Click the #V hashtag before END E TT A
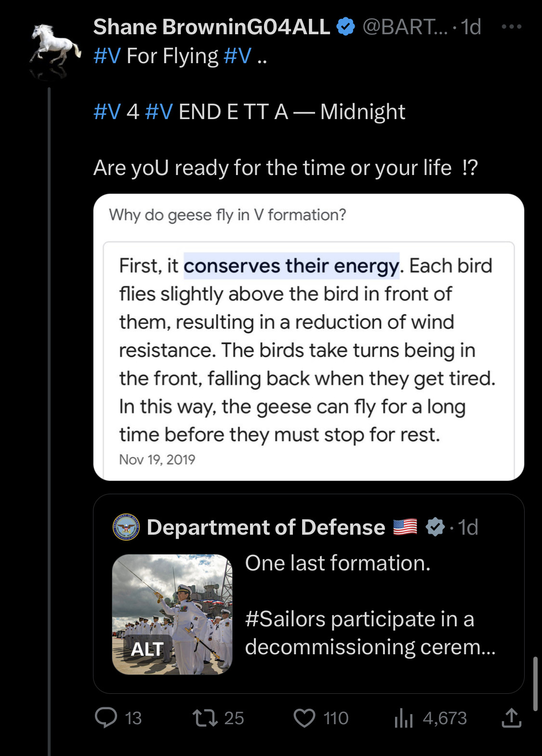The width and height of the screenshot is (542, 756). (159, 112)
